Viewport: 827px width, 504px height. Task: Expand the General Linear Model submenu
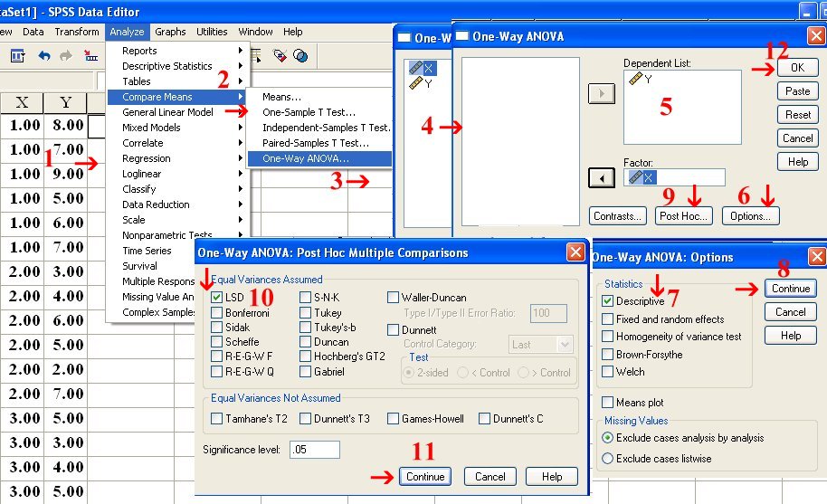tap(178, 112)
